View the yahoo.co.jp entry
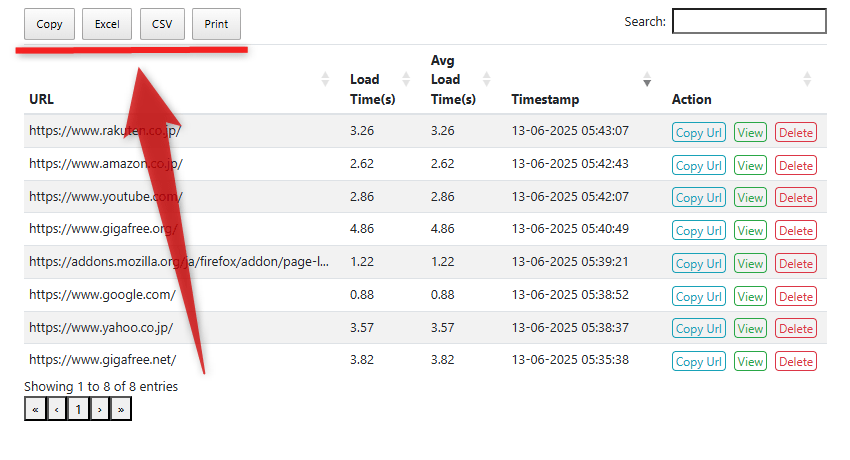Viewport: 850px width, 460px height. point(750,328)
